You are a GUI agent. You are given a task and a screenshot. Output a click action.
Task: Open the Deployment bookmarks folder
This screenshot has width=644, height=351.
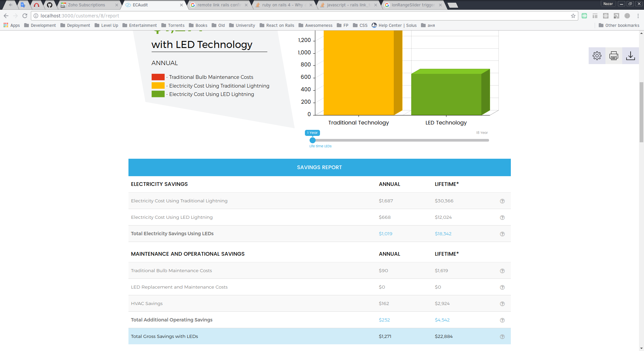tap(75, 26)
